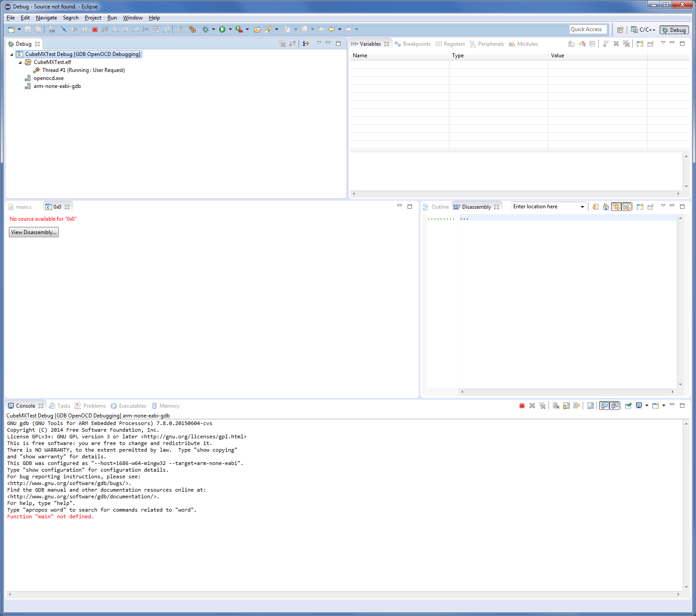Open the Project menu

click(93, 18)
